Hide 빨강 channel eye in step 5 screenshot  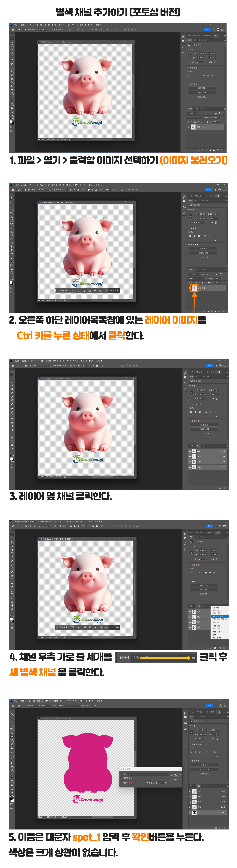pyautogui.click(x=190, y=797)
